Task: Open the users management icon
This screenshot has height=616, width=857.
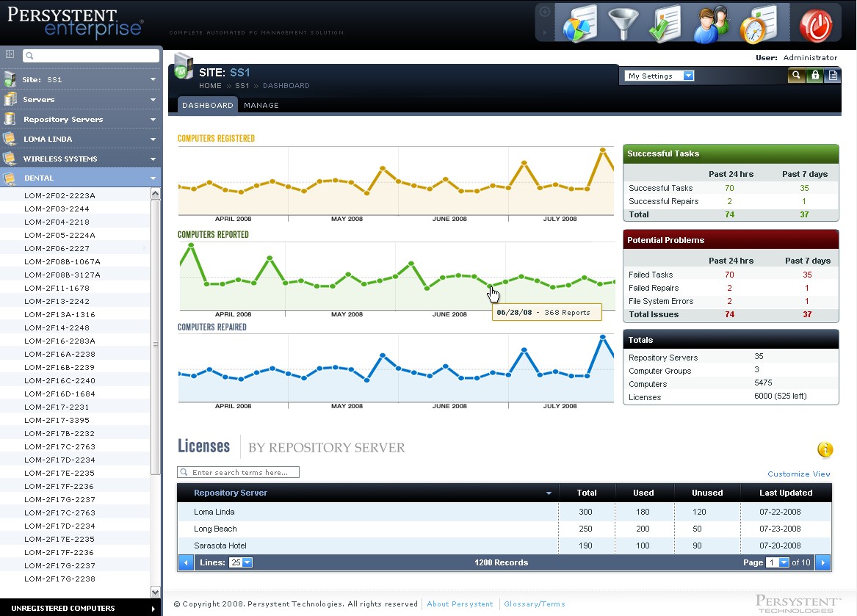Action: tap(710, 24)
